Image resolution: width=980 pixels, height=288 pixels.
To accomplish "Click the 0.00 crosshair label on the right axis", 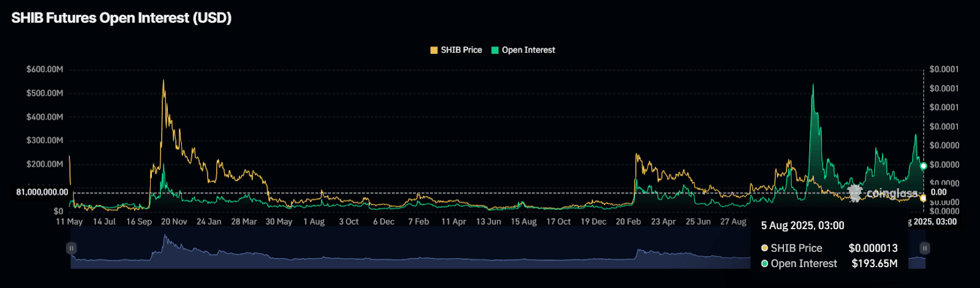I will tap(939, 192).
